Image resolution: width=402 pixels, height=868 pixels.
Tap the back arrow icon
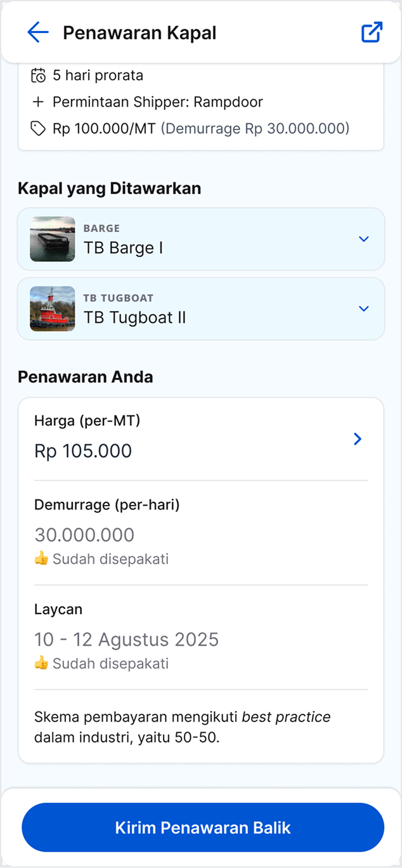pyautogui.click(x=38, y=33)
